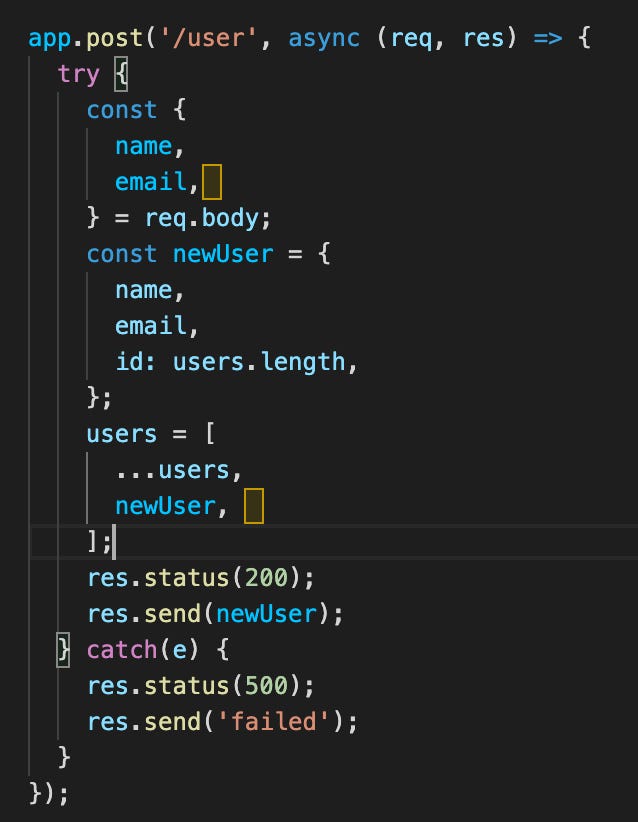Click the post method name after app
Image resolution: width=638 pixels, height=822 pixels.
coord(114,38)
